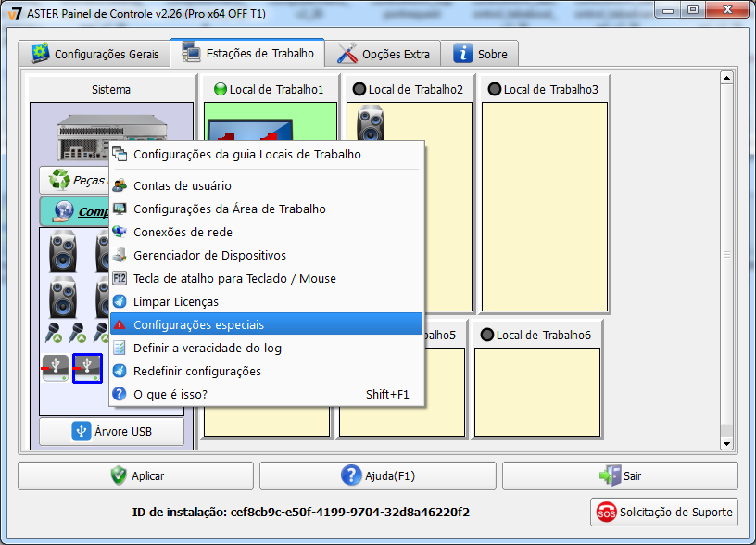Switch to Configurações Gerais tab
756x545 pixels.
click(94, 54)
